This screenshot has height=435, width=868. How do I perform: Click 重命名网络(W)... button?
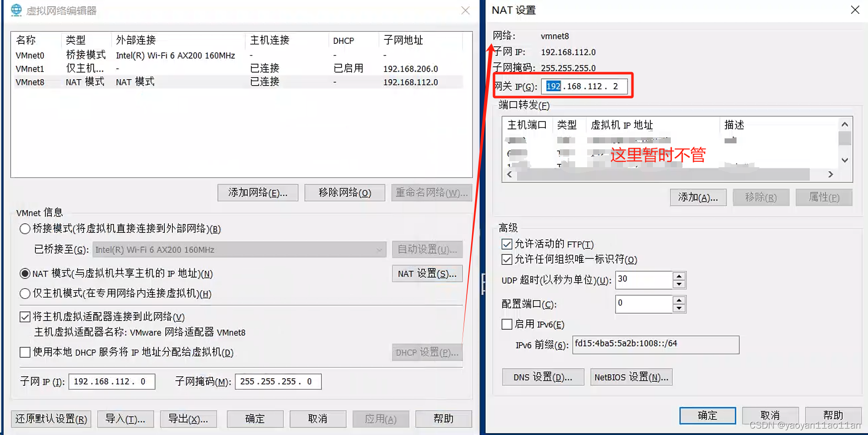432,193
